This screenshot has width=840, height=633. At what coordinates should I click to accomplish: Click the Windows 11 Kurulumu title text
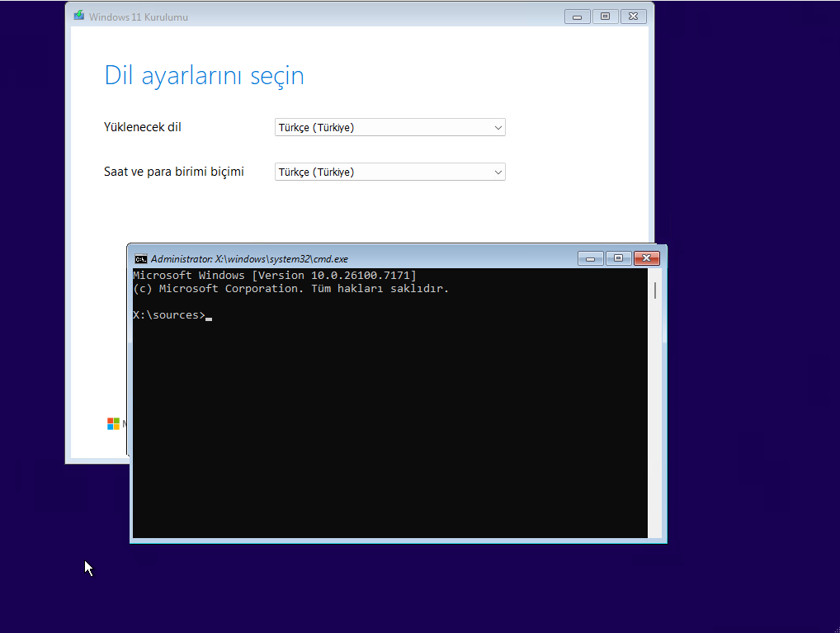pyautogui.click(x=138, y=17)
